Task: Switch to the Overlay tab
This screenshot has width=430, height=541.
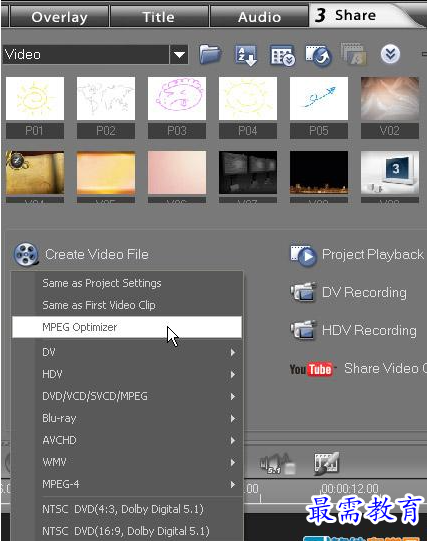Action: [59, 17]
